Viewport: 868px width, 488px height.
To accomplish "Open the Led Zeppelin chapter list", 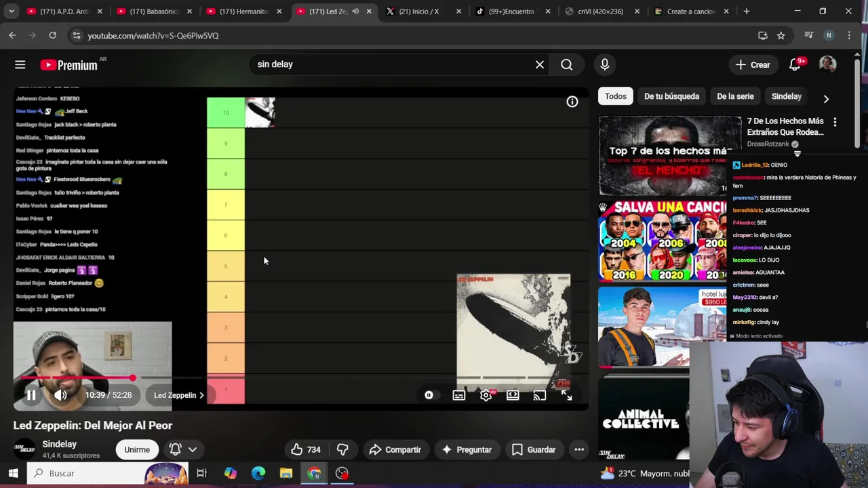I will pos(179,395).
